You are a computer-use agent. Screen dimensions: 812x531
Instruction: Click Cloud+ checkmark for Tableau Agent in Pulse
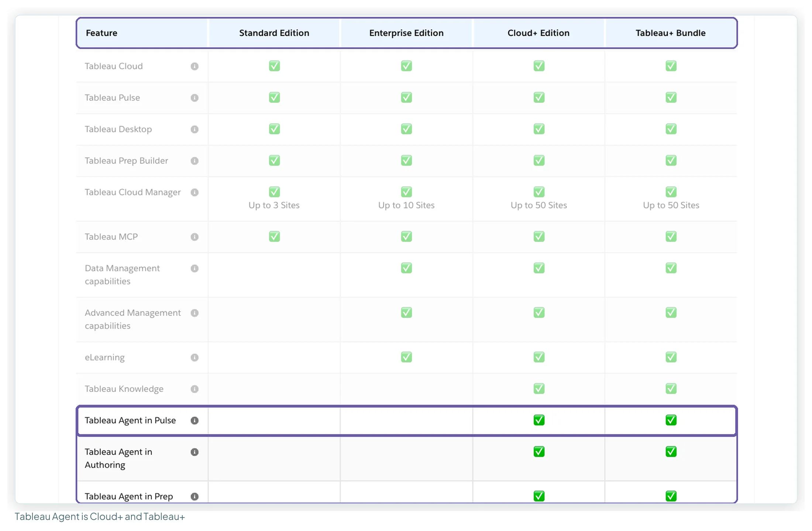coord(539,420)
